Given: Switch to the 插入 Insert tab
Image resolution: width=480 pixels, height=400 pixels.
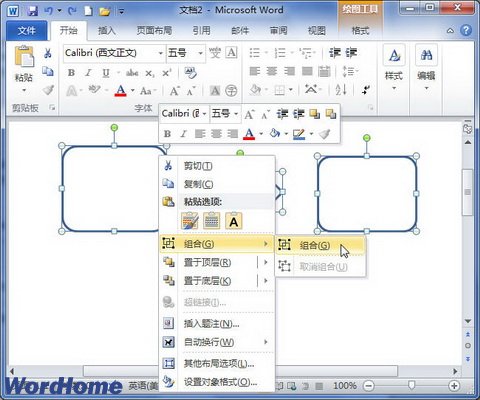Looking at the screenshot, I should pyautogui.click(x=107, y=31).
